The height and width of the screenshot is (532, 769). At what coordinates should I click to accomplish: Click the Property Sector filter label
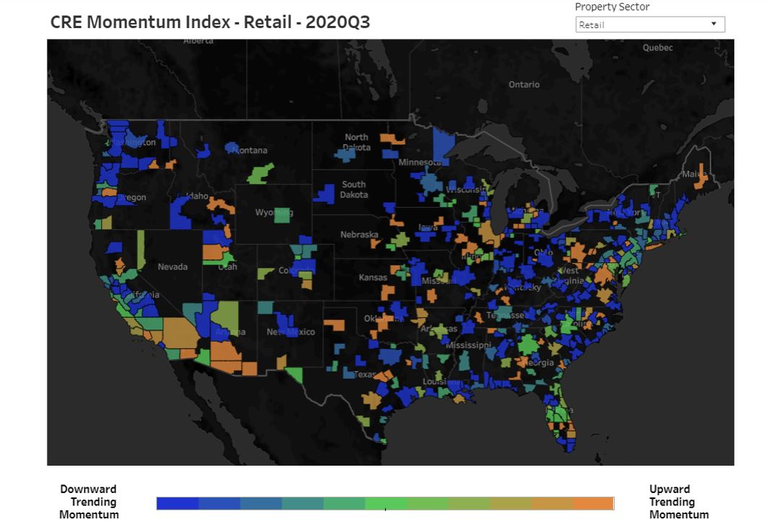pyautogui.click(x=612, y=6)
